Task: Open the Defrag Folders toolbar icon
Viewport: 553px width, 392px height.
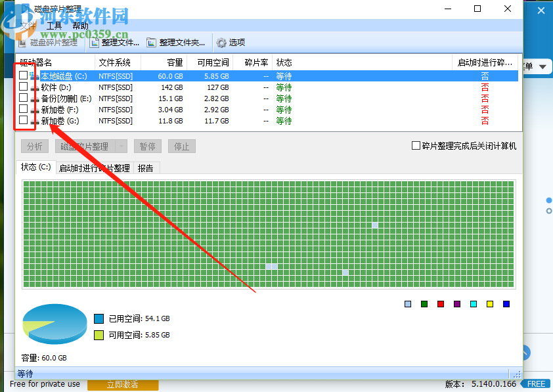Action: pyautogui.click(x=151, y=43)
